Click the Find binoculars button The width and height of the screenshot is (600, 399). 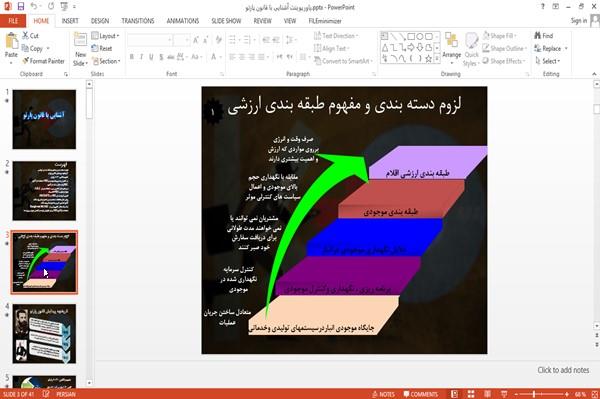coord(544,36)
